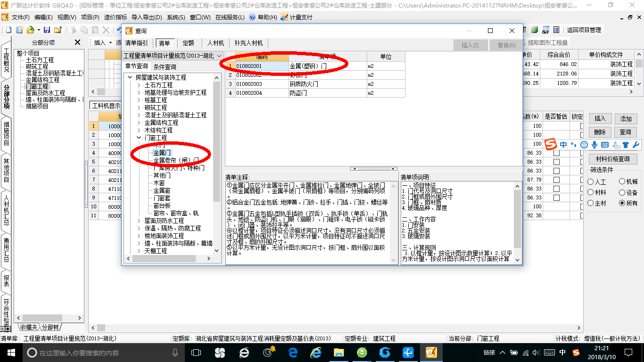Open the Sogou wrench settings icon
This screenshot has width=644, height=362.
point(636,145)
